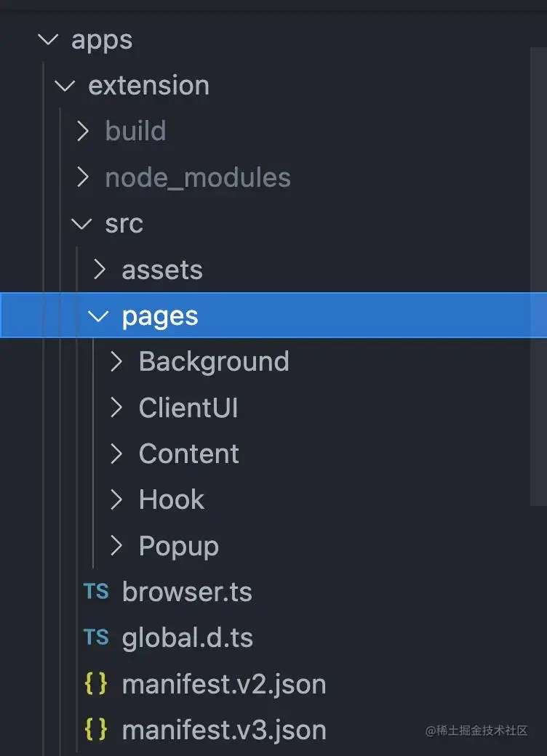Open the browser.ts file
This screenshot has height=756, width=547.
(x=187, y=592)
